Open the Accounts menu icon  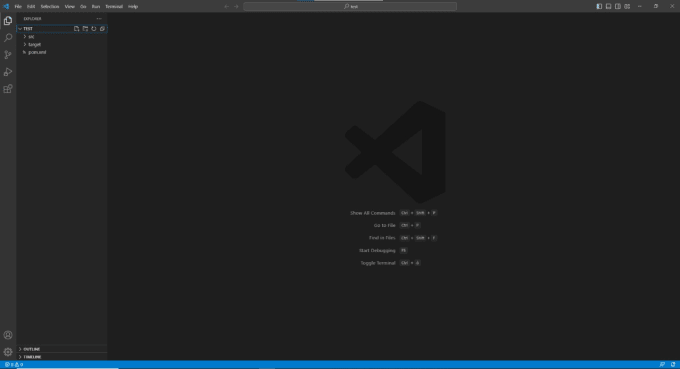click(8, 335)
